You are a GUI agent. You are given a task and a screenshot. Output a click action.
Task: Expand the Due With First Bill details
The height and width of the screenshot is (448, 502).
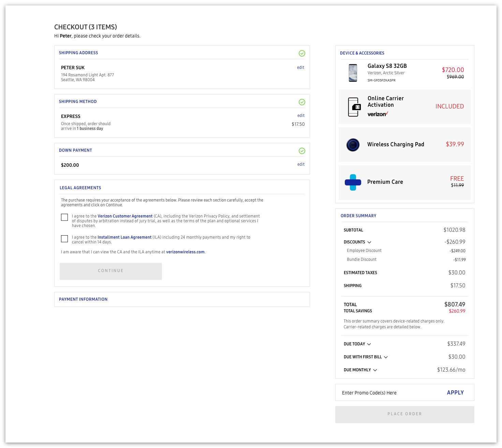[x=386, y=357]
